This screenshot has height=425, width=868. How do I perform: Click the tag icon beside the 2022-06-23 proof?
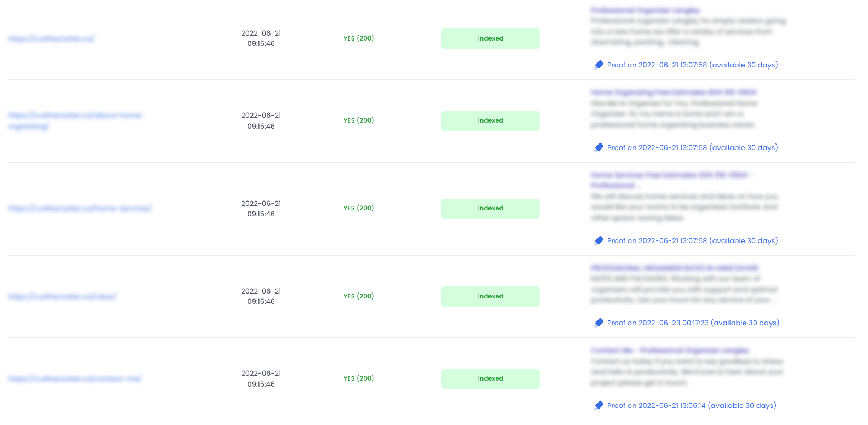tap(599, 323)
